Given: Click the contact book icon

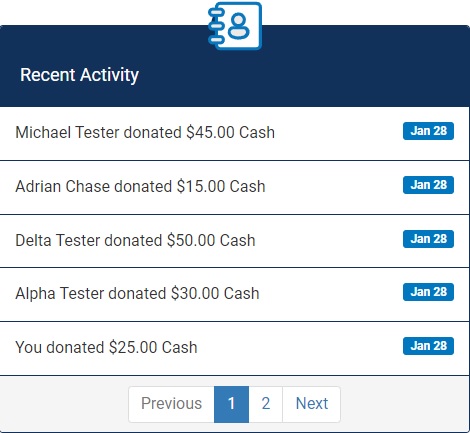Looking at the screenshot, I should (x=235, y=26).
